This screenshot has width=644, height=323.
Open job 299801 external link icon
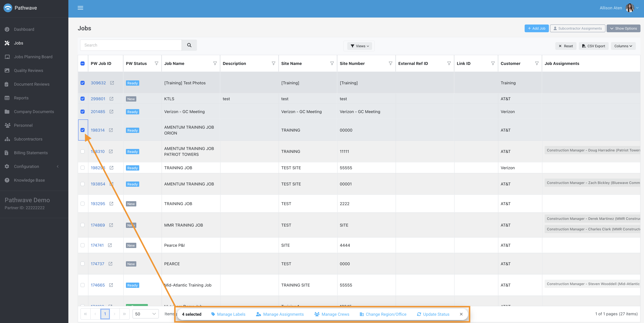click(x=111, y=99)
